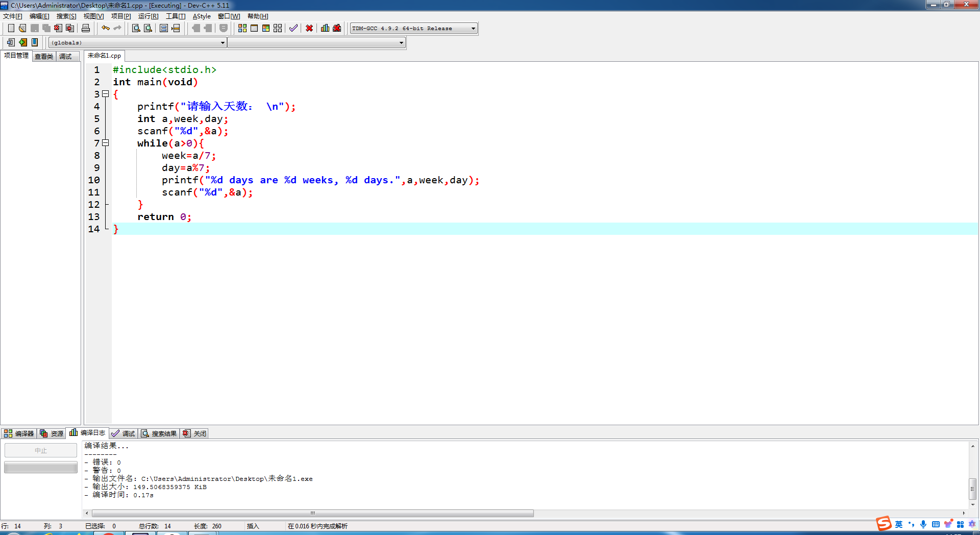This screenshot has width=980, height=535.
Task: Click the green plus Insert icon
Action: coord(23,42)
